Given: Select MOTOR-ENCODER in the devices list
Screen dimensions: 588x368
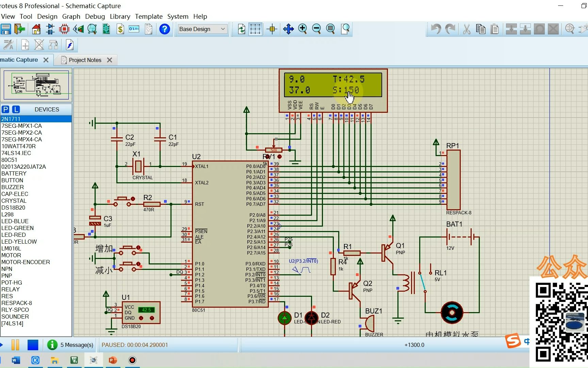Looking at the screenshot, I should (x=36, y=262).
